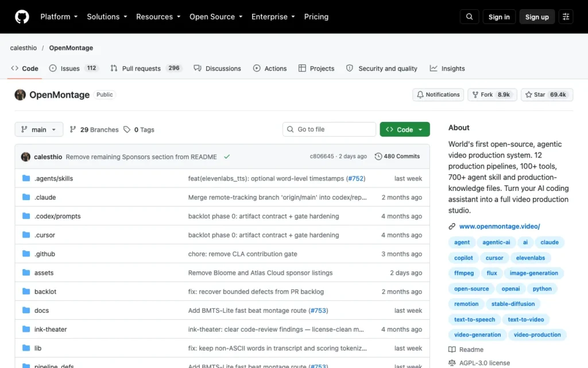Screen dimensions: 588x368
Task: Open the Projects tab
Action: coord(316,68)
